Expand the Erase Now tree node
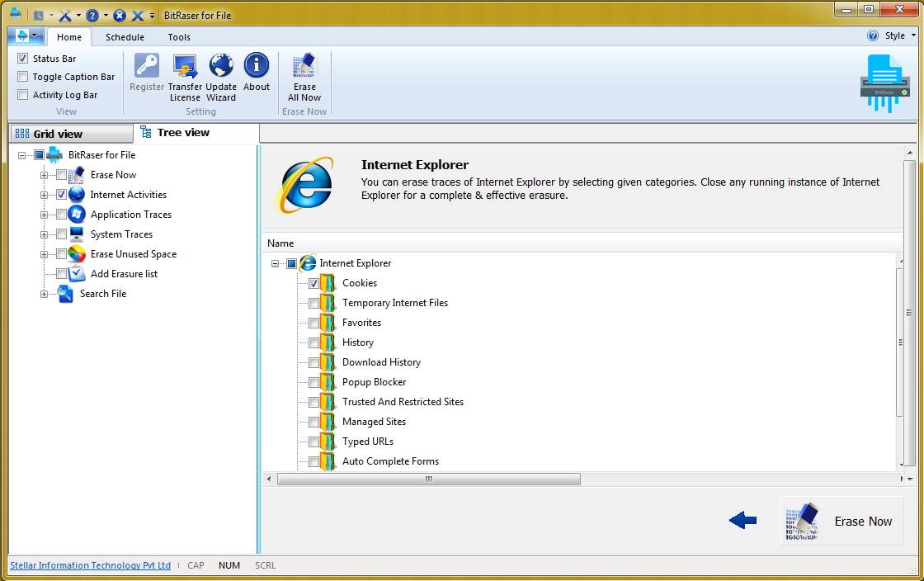 (x=44, y=175)
